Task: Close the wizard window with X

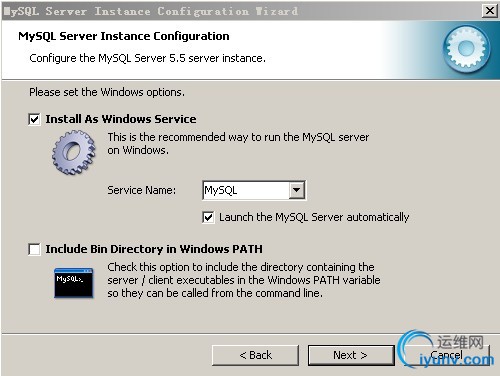Action: 490,11
